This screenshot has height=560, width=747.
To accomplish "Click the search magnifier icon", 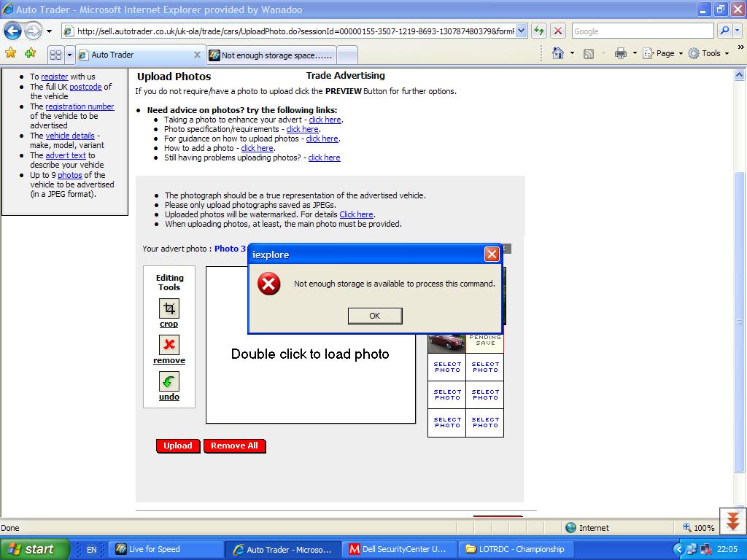I will (724, 31).
